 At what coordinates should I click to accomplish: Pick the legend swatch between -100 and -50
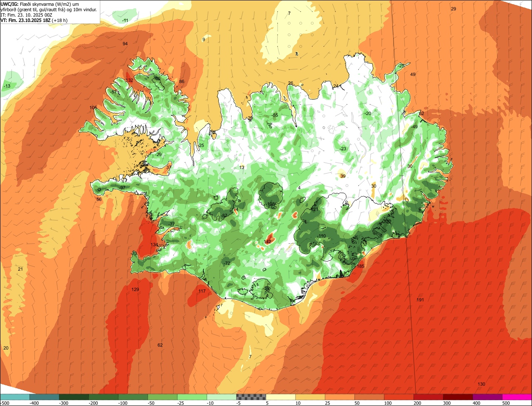coord(133,397)
